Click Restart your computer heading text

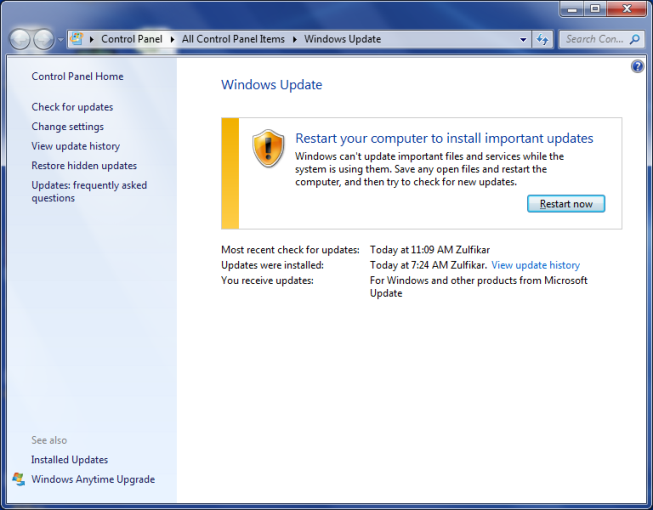(444, 138)
